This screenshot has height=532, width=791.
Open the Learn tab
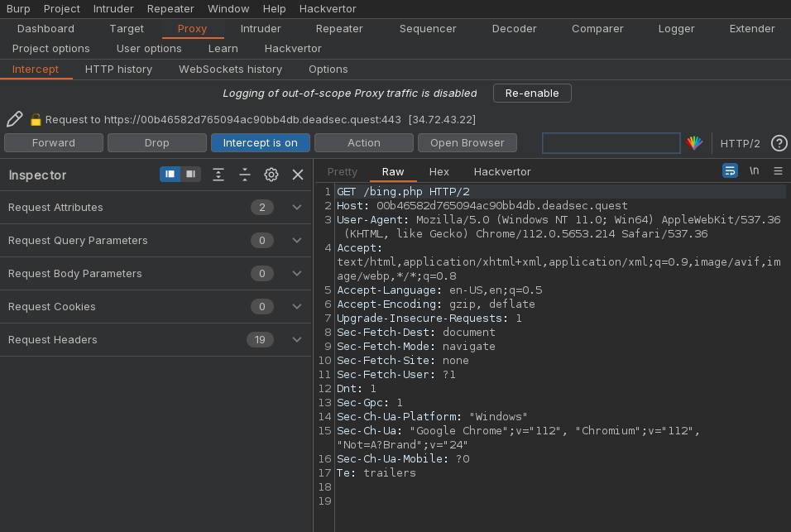click(223, 49)
